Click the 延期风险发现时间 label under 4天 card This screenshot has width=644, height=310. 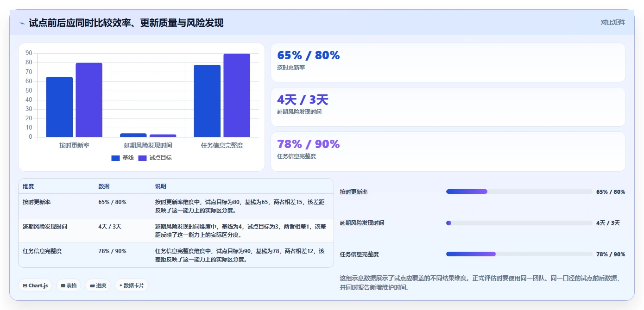299,112
